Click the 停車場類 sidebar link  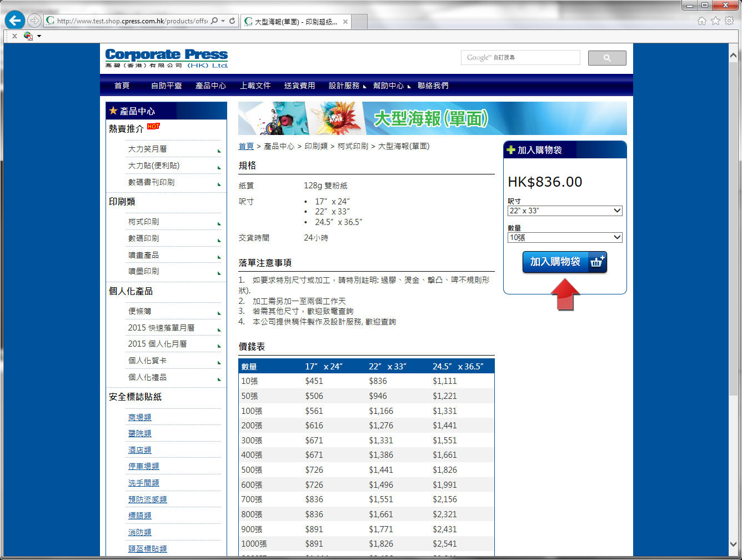click(x=143, y=466)
